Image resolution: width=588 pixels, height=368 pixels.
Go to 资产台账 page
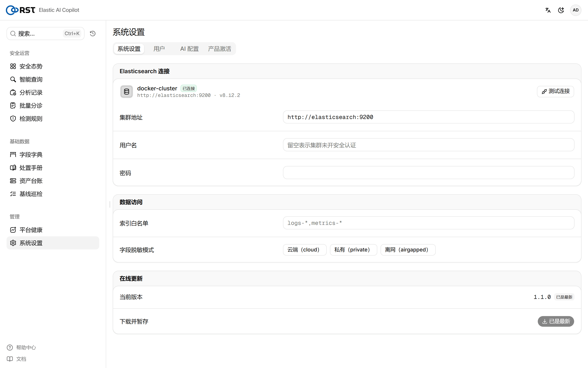[x=53, y=181]
